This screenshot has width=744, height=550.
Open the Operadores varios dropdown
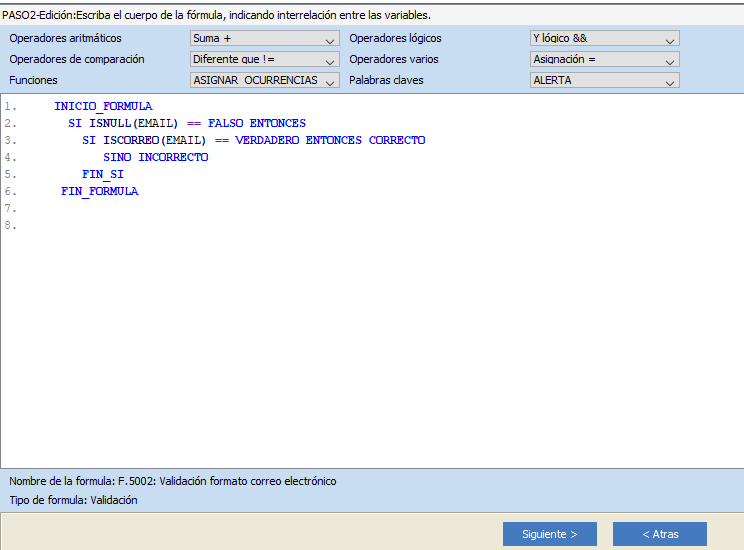tap(604, 60)
